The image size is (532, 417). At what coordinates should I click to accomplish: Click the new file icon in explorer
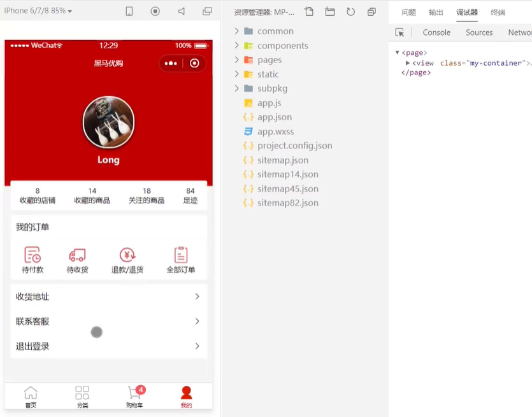tap(309, 11)
